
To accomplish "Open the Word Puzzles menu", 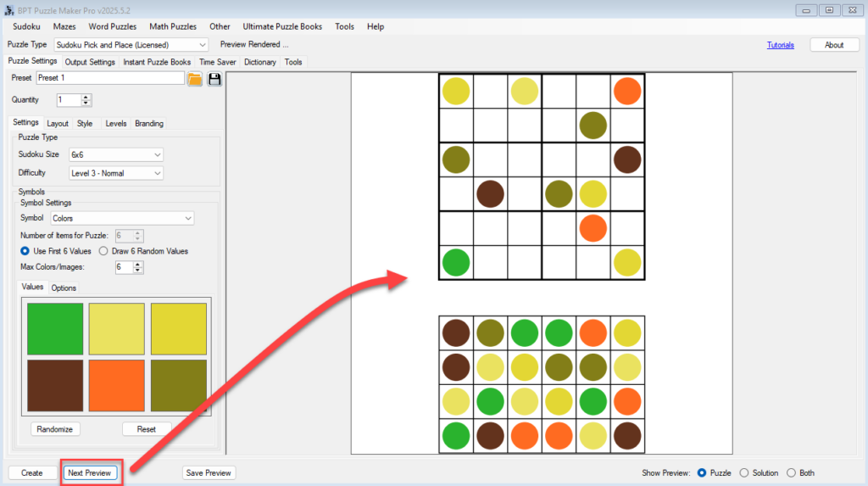I will tap(113, 26).
